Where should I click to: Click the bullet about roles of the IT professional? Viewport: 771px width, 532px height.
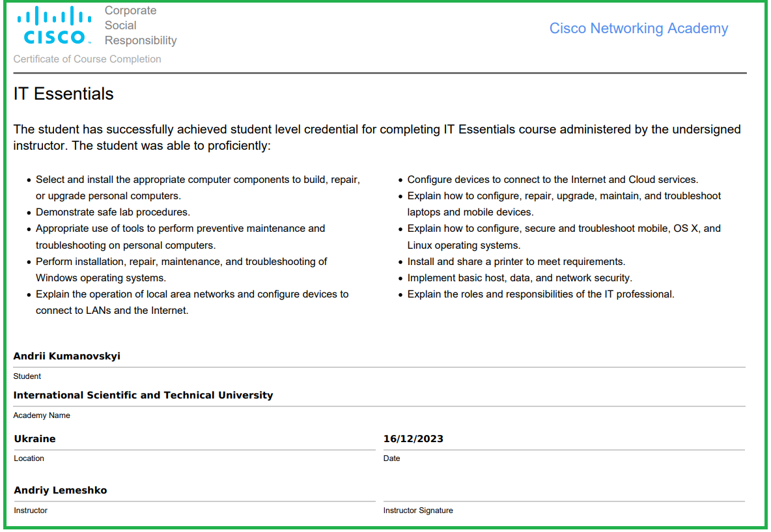coord(541,294)
